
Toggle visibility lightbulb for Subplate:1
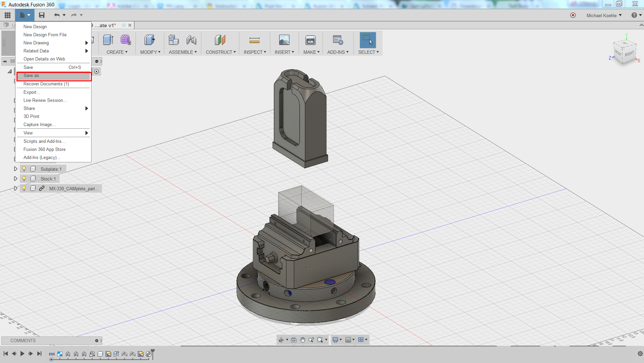(24, 169)
